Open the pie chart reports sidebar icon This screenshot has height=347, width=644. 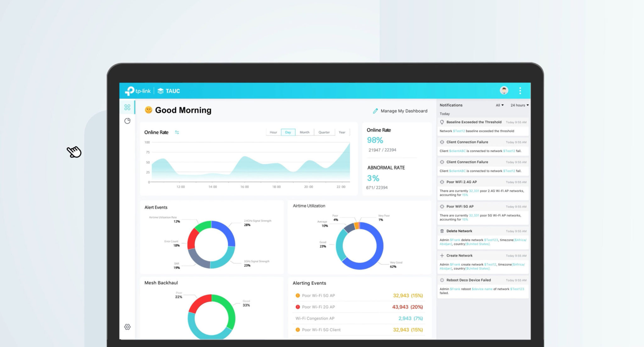[127, 121]
